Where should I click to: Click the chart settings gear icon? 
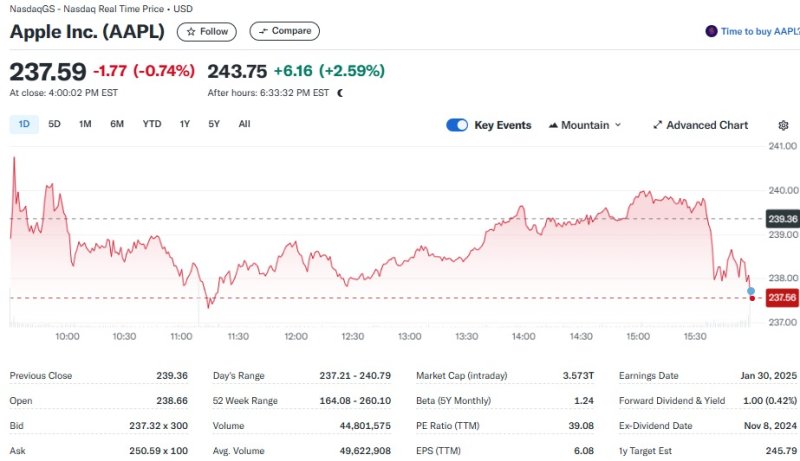coord(783,125)
